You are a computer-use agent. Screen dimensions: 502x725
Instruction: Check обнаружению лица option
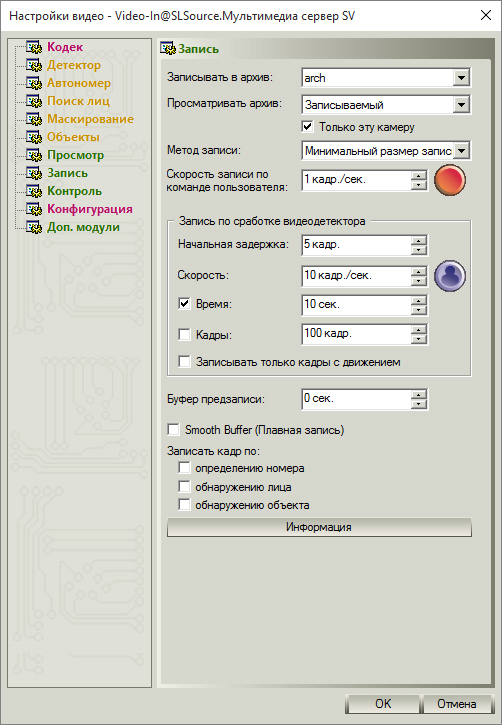pos(184,486)
